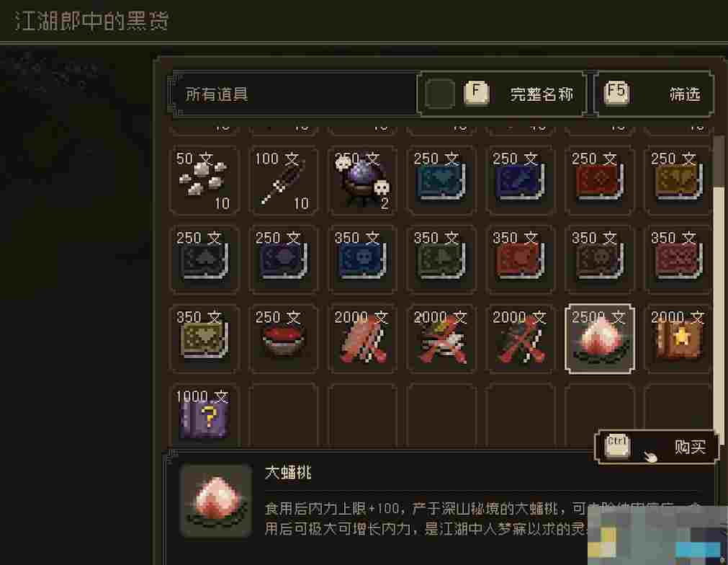This screenshot has width=728, height=565.
Task: Click the 购买 purchase button
Action: [657, 447]
